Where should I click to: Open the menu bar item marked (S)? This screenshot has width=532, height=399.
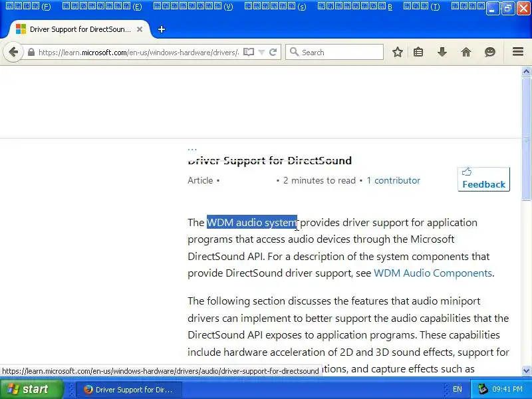[275, 6]
